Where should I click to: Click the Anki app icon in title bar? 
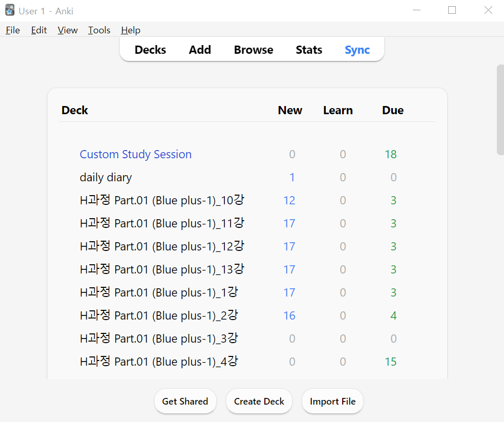tap(10, 11)
